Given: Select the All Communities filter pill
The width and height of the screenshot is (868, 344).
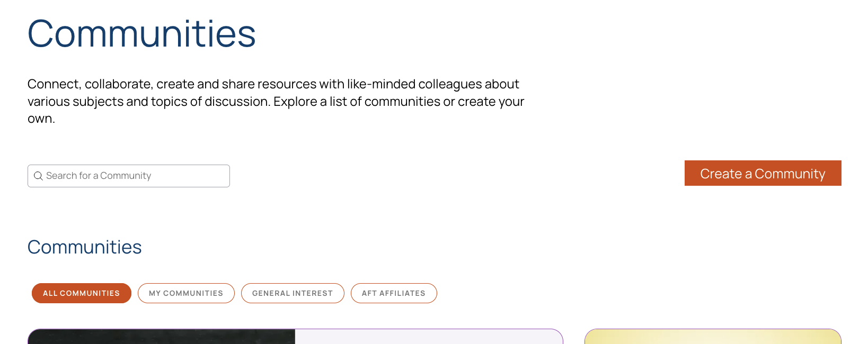Looking at the screenshot, I should pyautogui.click(x=82, y=293).
